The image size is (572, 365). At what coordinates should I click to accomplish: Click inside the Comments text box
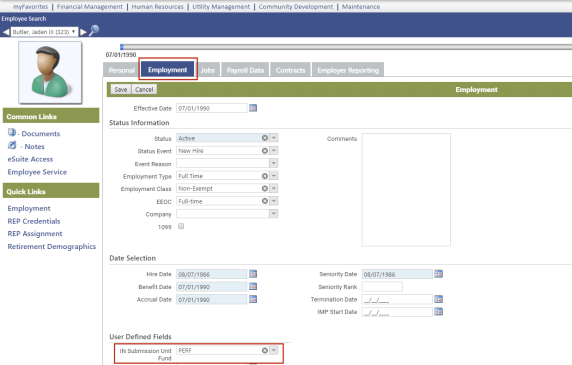pyautogui.click(x=406, y=190)
